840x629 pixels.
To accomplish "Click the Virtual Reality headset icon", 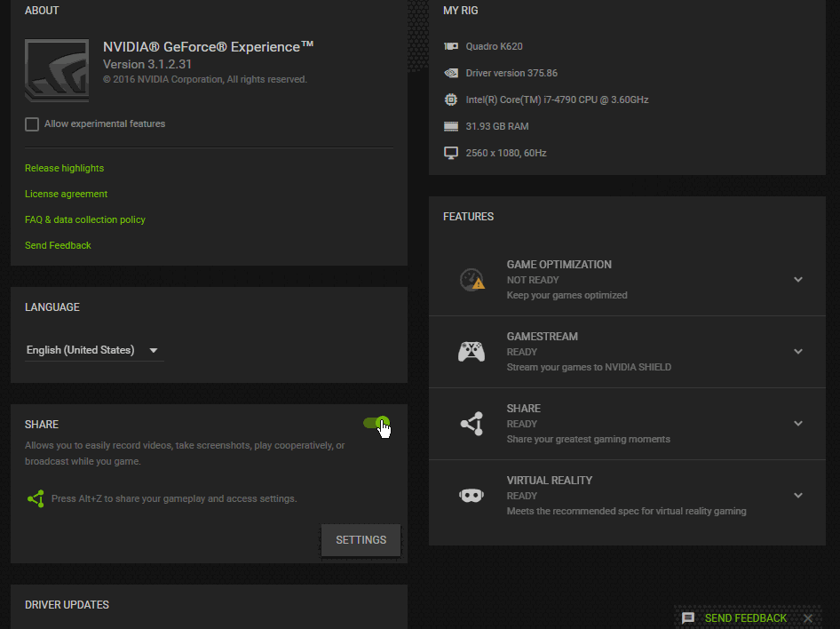I will pos(472,496).
